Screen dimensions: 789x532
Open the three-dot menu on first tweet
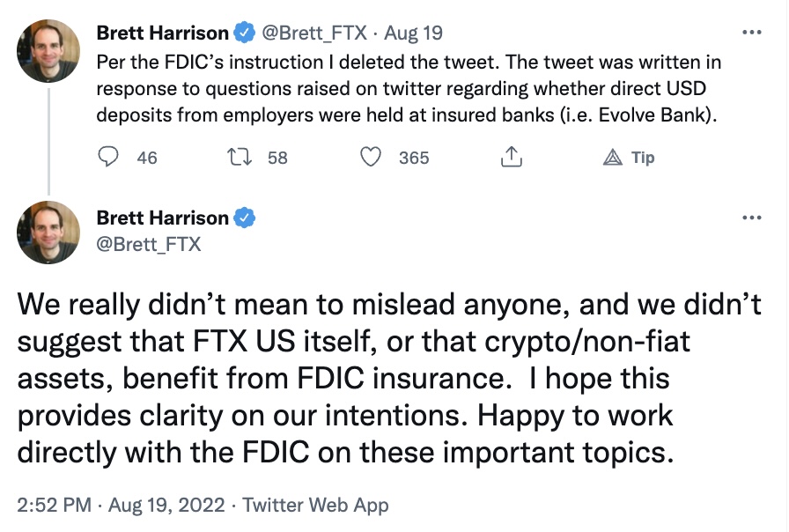(752, 33)
